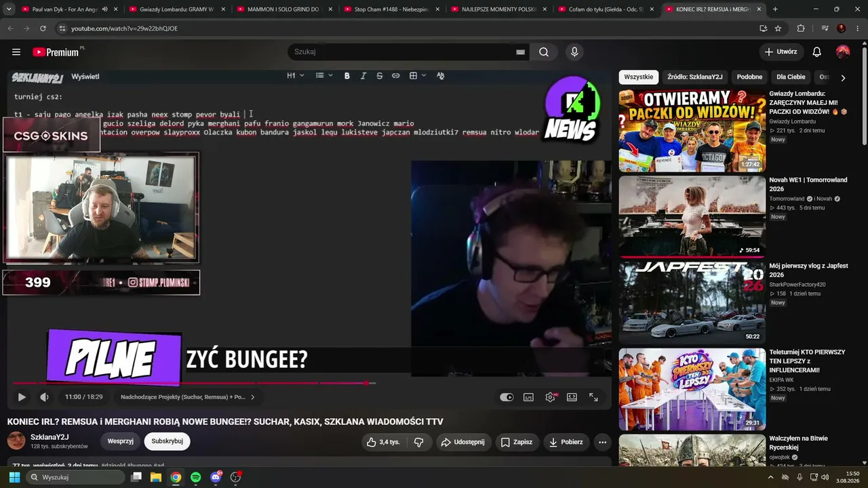Go back to previous page
This screenshot has width=868, height=488.
(x=10, y=28)
